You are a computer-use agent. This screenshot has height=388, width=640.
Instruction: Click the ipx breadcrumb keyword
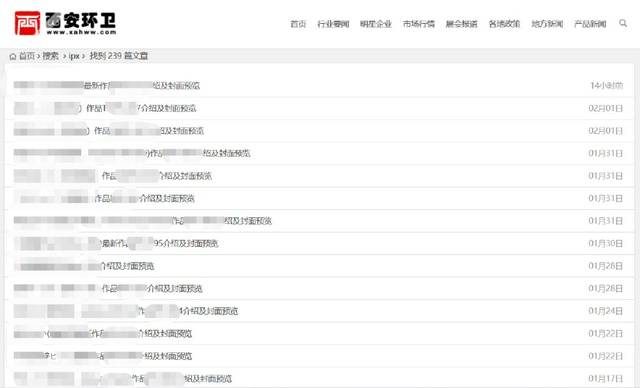(x=74, y=56)
